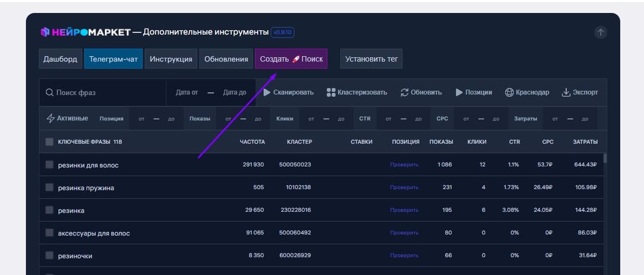Open the Инструкция tab
The height and width of the screenshot is (275, 644).
[171, 59]
